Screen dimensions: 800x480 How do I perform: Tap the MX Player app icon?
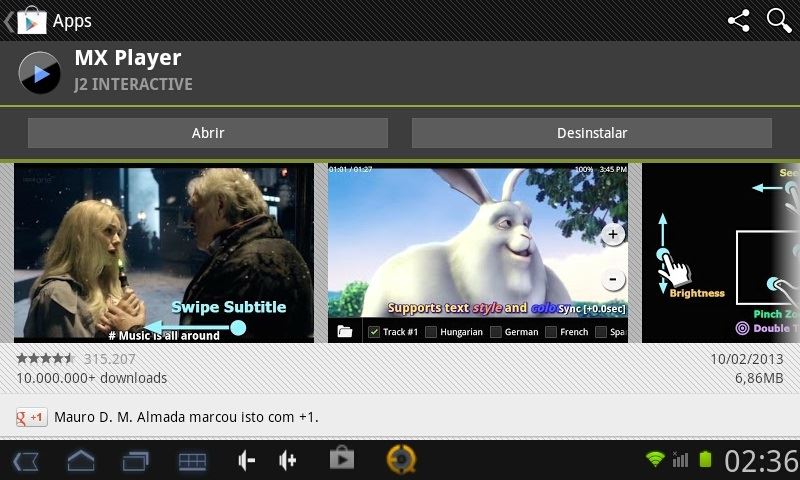coord(39,73)
